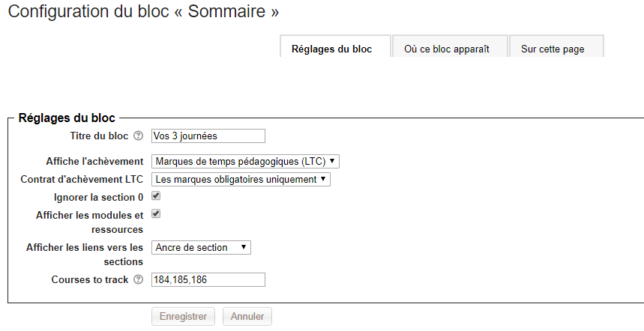Select the Sur cette page tab
644x331 pixels.
pos(552,49)
